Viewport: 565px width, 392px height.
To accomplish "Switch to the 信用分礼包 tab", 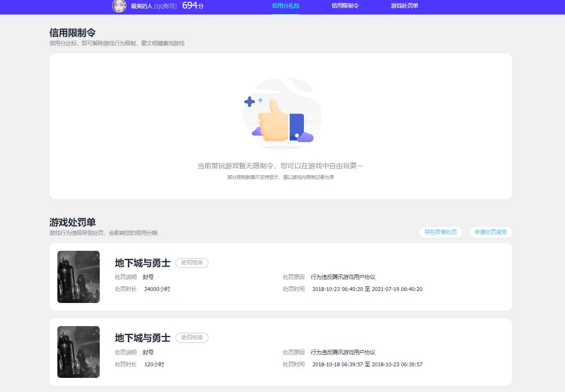I will pos(285,6).
